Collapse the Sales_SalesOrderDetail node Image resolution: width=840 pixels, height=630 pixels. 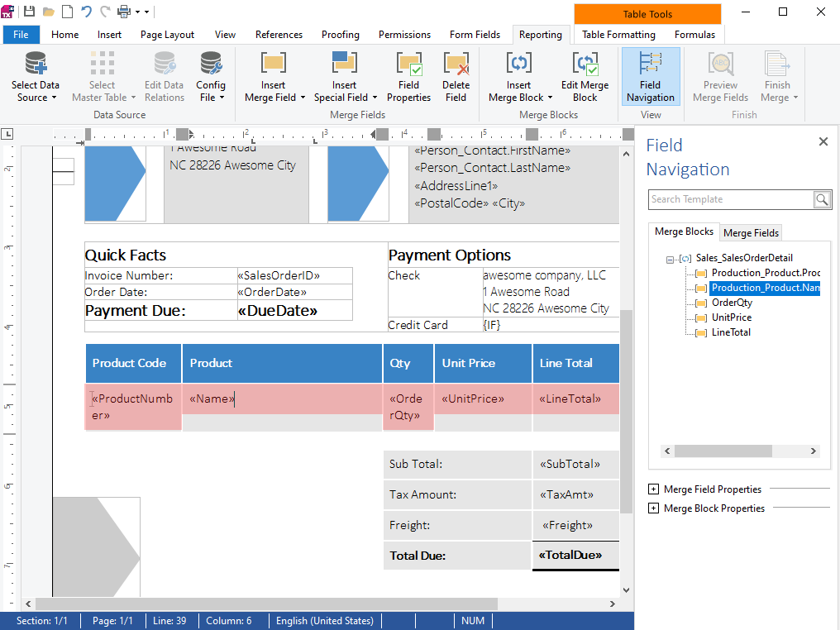click(x=670, y=258)
